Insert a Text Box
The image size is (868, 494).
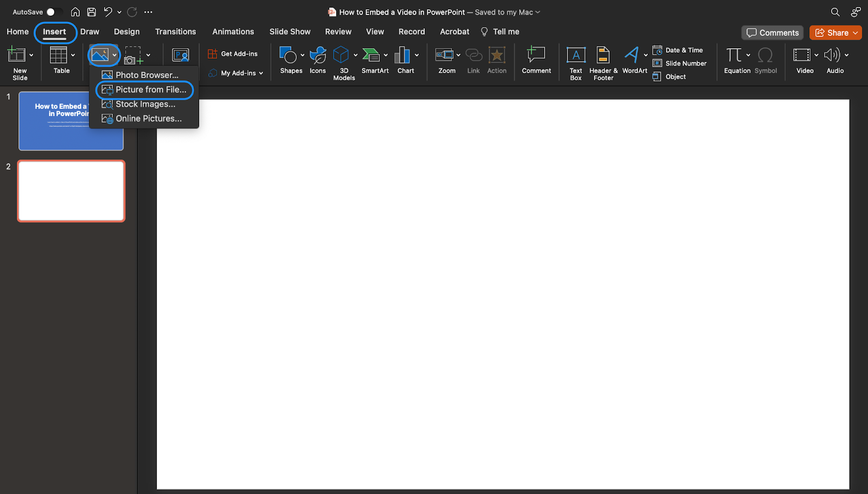coord(575,61)
